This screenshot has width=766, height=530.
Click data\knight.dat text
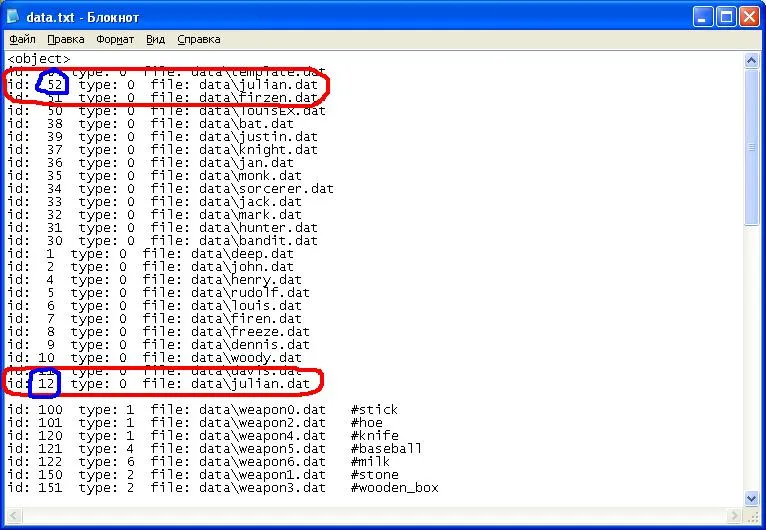[258, 150]
